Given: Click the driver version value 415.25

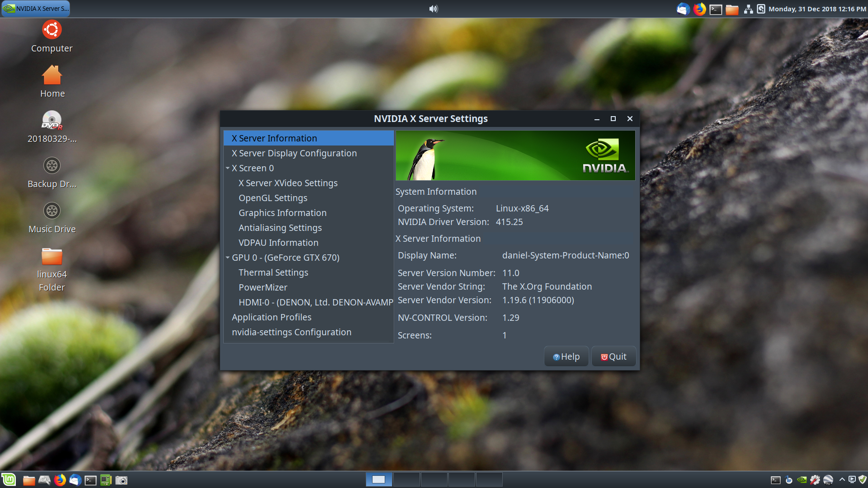Looking at the screenshot, I should pyautogui.click(x=509, y=222).
